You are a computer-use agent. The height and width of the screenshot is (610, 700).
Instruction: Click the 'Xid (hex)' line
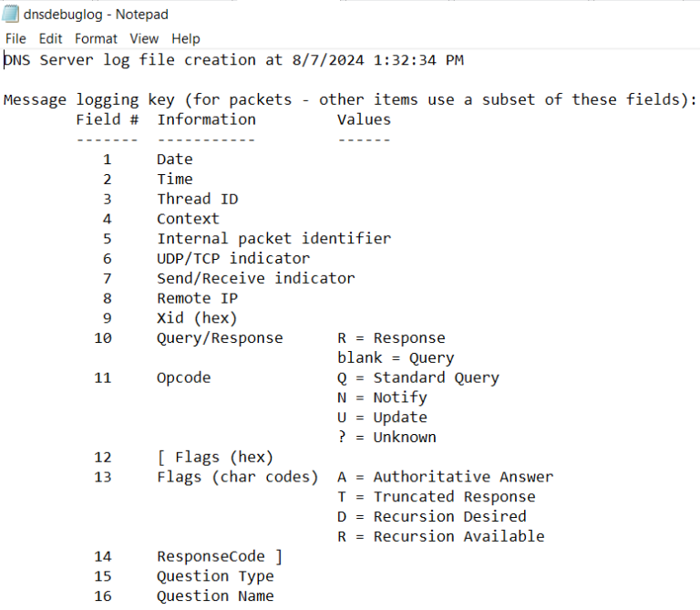[197, 318]
